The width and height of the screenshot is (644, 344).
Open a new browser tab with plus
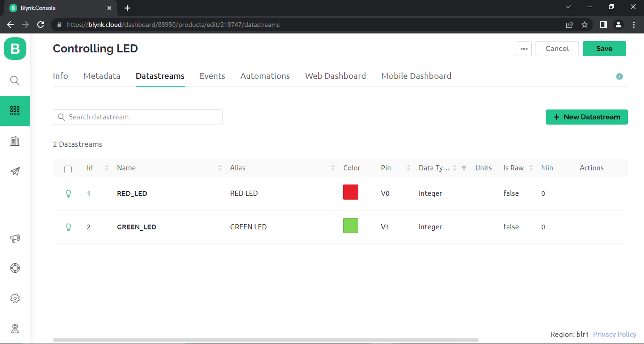[127, 8]
